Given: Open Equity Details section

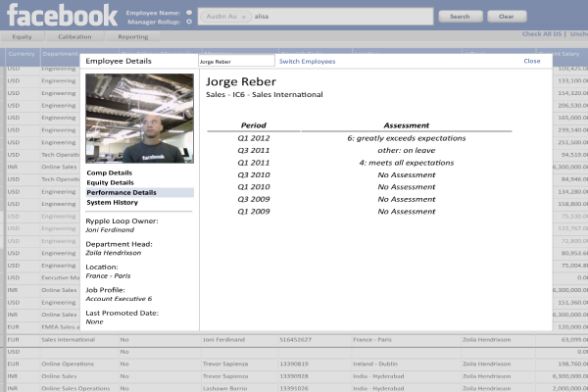Looking at the screenshot, I should tap(110, 182).
